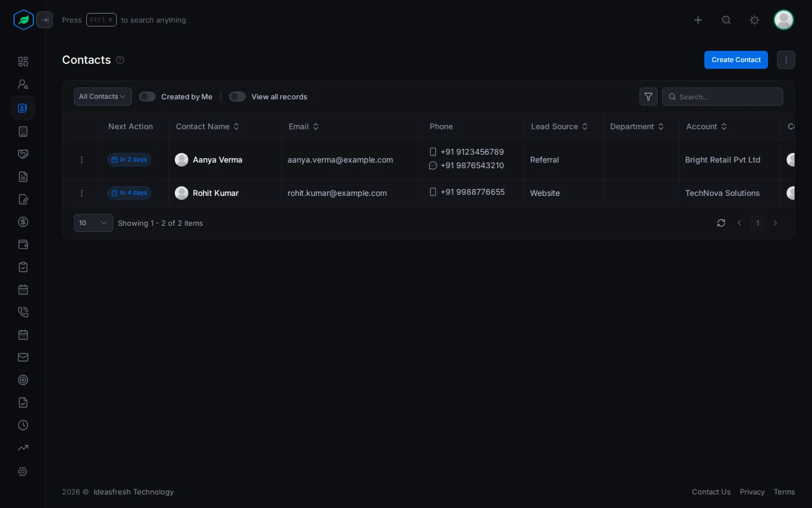Expand the sidebar with the arrow button
Viewport: 812px width, 508px height.
[x=45, y=20]
